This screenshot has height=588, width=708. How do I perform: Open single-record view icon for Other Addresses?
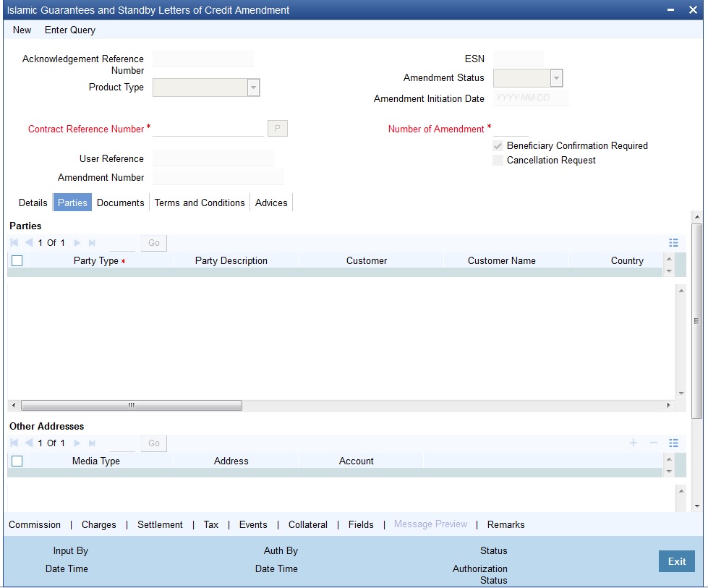[673, 443]
